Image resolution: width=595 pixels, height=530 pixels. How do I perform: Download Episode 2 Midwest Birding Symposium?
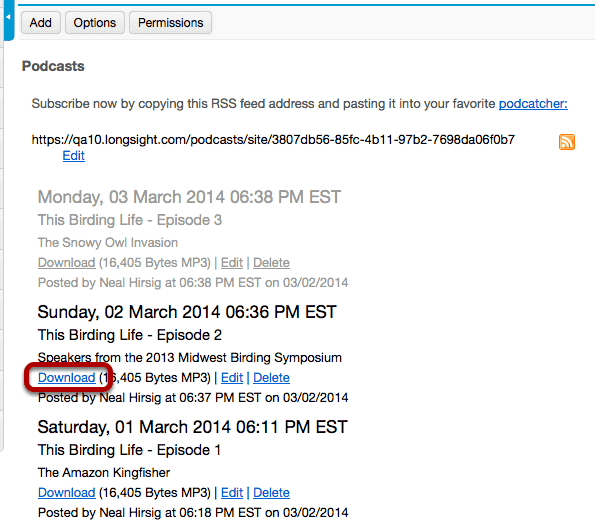point(66,377)
